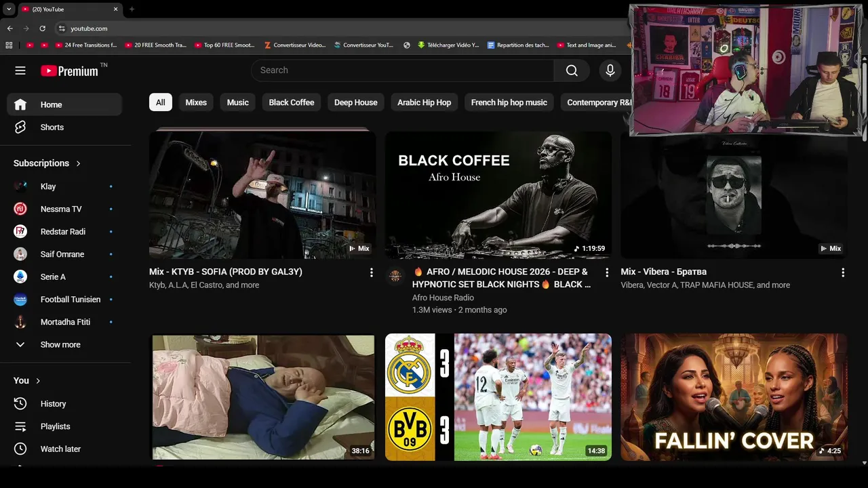Open Mix - KTYB - SOFIA title link

(226, 272)
